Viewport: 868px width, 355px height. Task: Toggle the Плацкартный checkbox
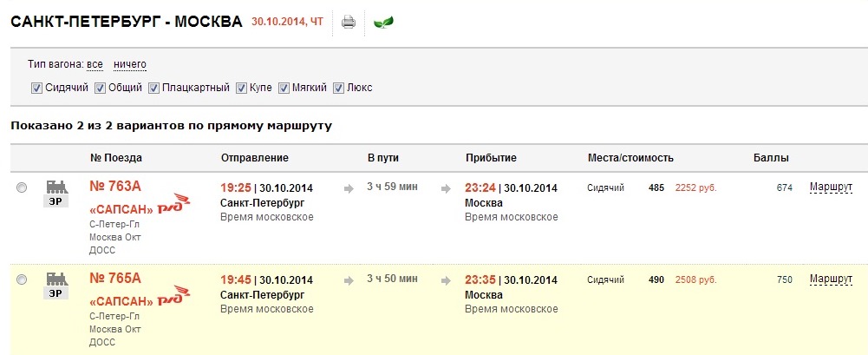click(x=153, y=88)
